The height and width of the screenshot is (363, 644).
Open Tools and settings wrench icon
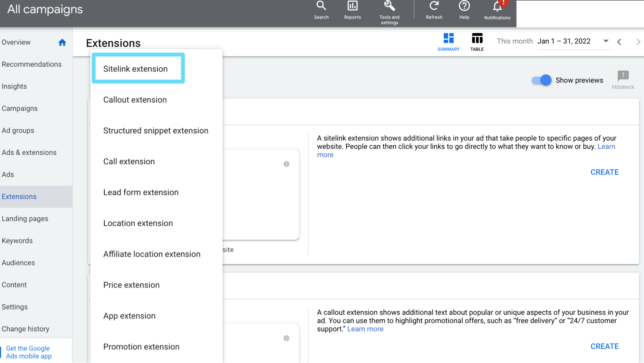(389, 6)
